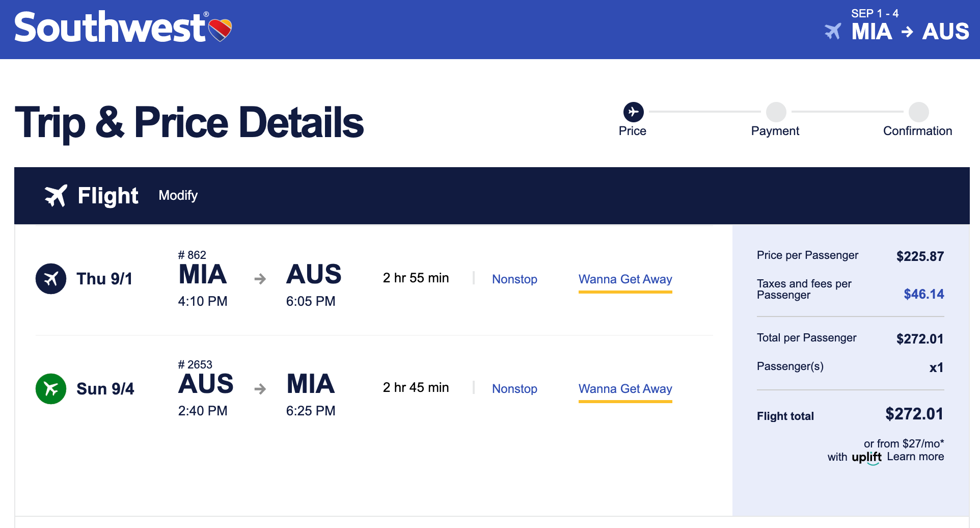Click the airplane icon beside MIA in header
This screenshot has height=528, width=980.
pos(833,31)
